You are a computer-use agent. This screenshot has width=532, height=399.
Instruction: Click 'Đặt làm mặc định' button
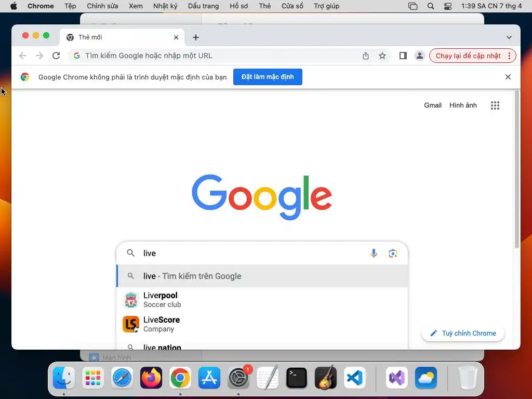268,77
